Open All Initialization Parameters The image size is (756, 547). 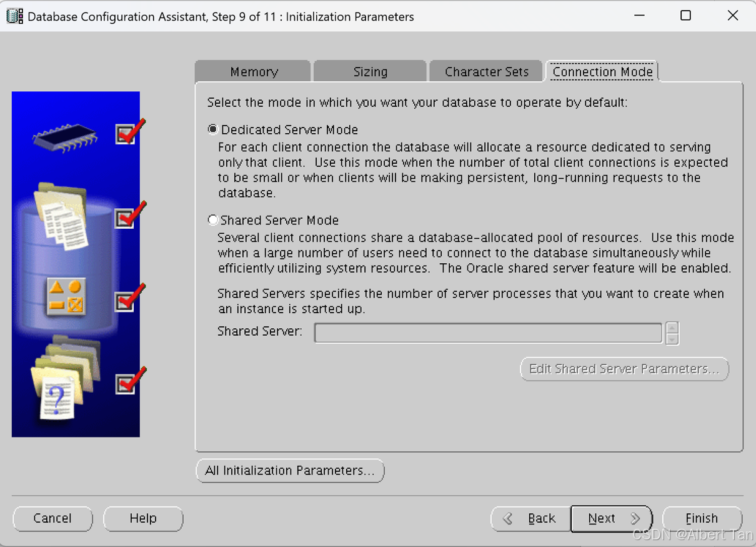point(290,471)
